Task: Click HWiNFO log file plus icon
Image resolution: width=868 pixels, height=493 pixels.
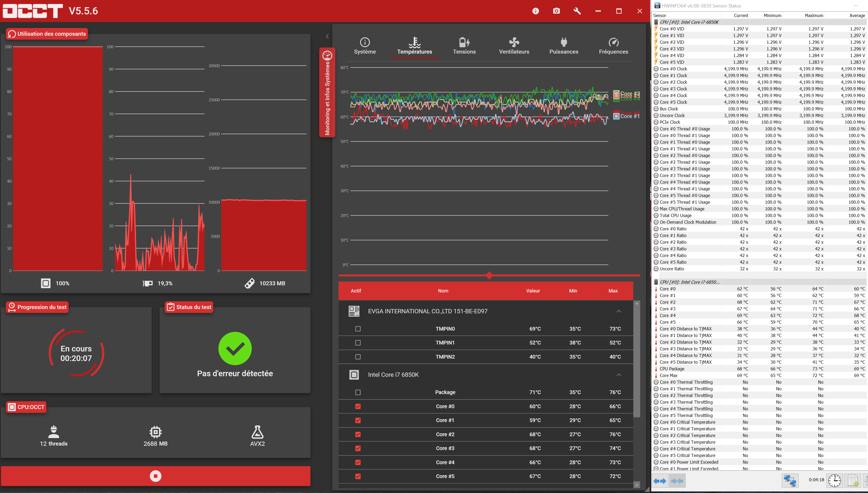Action: 853,480
